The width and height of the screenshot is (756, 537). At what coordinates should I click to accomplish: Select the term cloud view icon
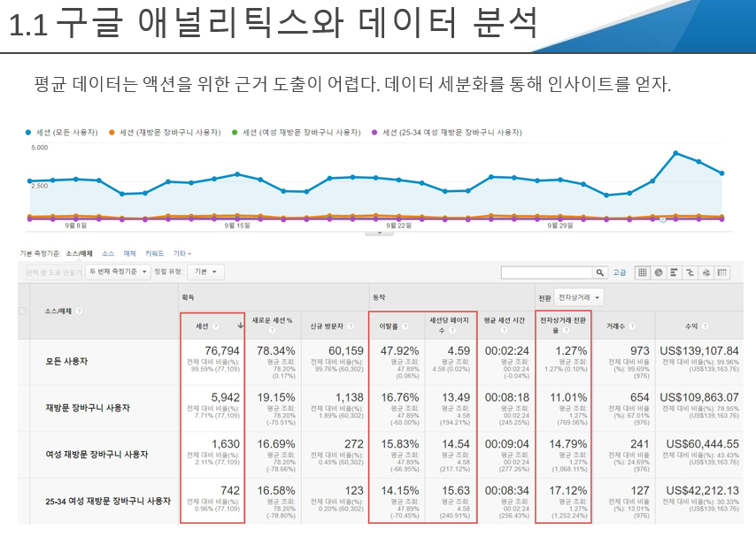(706, 272)
